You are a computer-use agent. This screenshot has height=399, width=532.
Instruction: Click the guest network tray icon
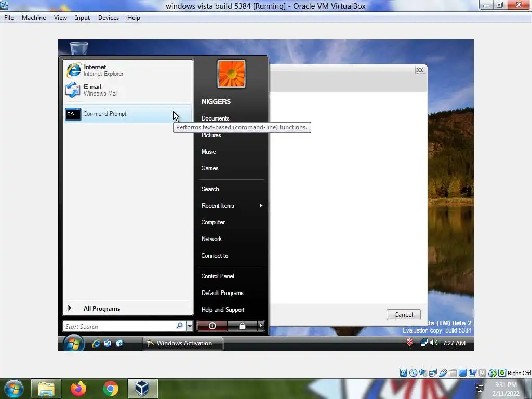pos(424,343)
